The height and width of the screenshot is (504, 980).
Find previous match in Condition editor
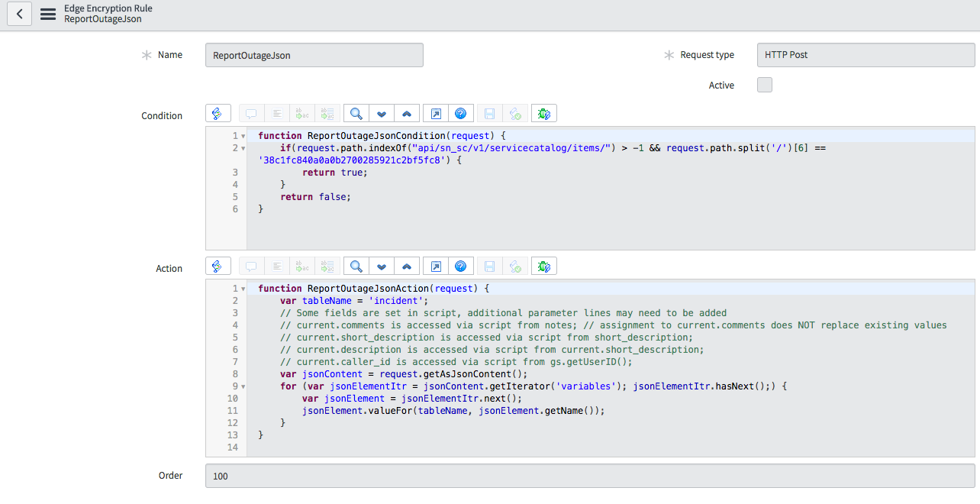[407, 114]
